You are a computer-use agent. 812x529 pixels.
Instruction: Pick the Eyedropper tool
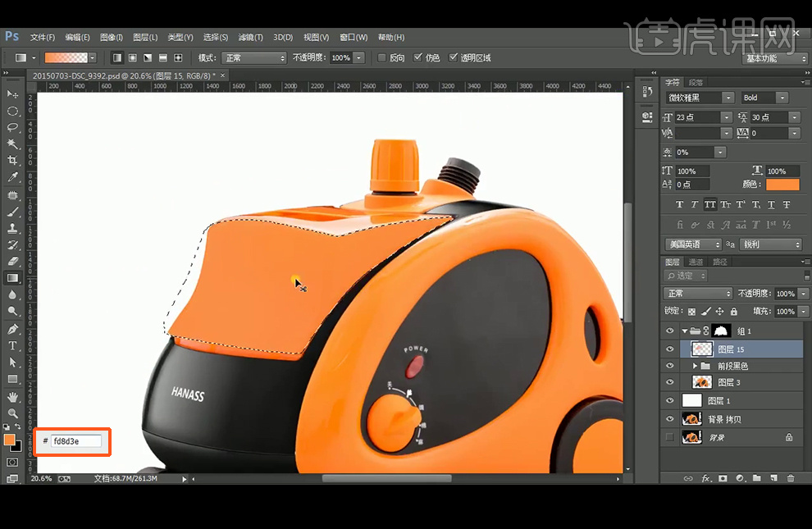tap(12, 177)
